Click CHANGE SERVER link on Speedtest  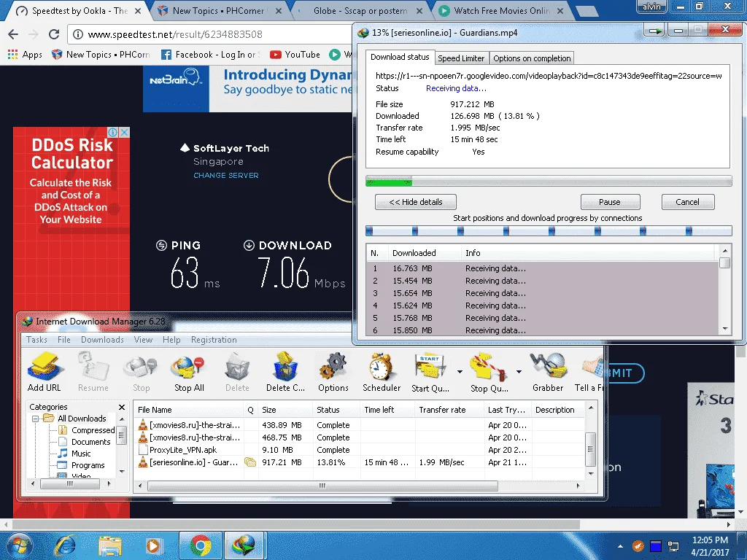tap(226, 175)
